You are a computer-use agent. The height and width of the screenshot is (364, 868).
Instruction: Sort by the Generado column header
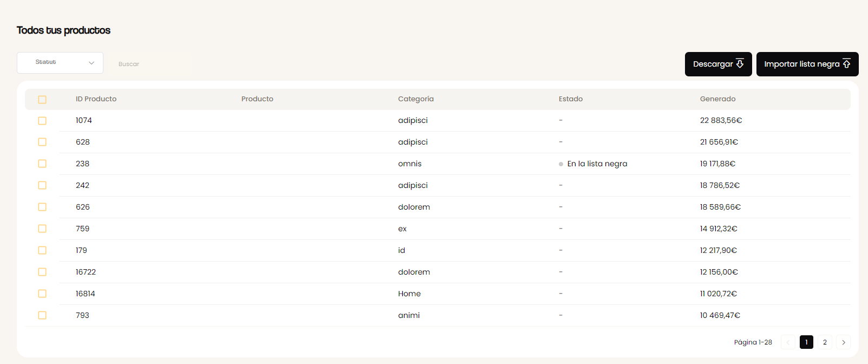(717, 99)
